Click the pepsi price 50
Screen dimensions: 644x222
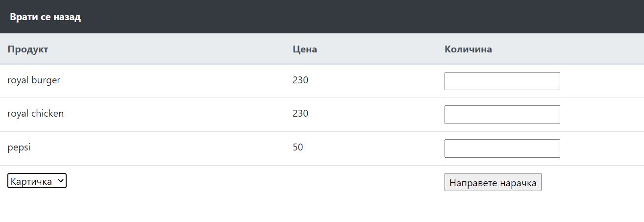pos(297,147)
